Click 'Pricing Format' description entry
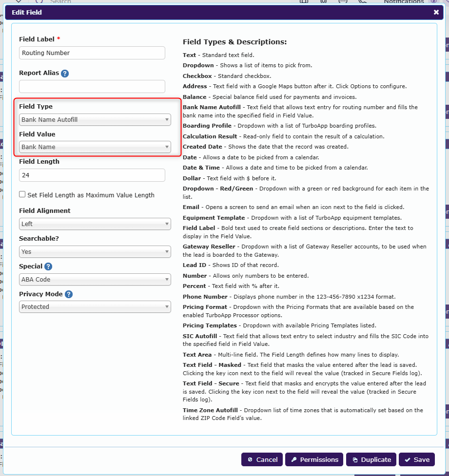Viewport: 449px width, 476px height. tap(298, 311)
